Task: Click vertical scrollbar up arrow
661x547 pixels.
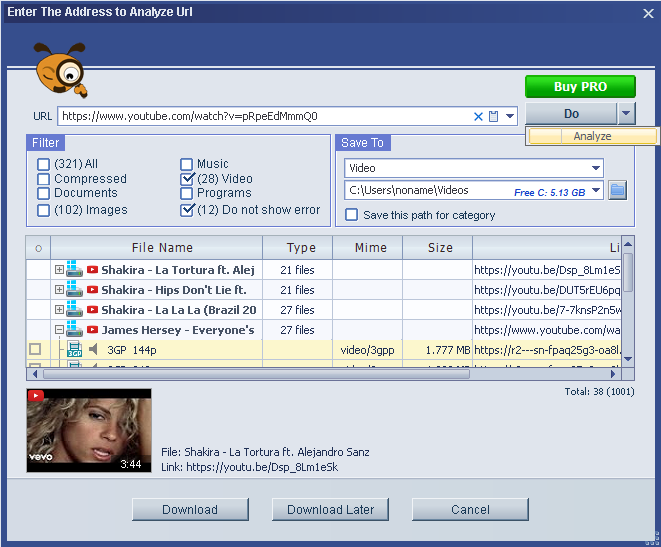Action: click(628, 244)
